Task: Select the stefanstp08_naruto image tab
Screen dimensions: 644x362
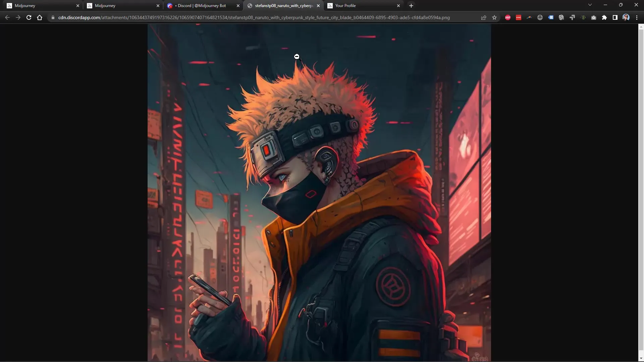Action: (x=283, y=6)
